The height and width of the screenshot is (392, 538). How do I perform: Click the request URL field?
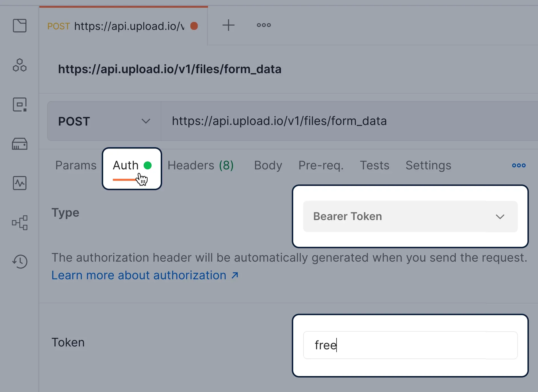[x=349, y=121]
